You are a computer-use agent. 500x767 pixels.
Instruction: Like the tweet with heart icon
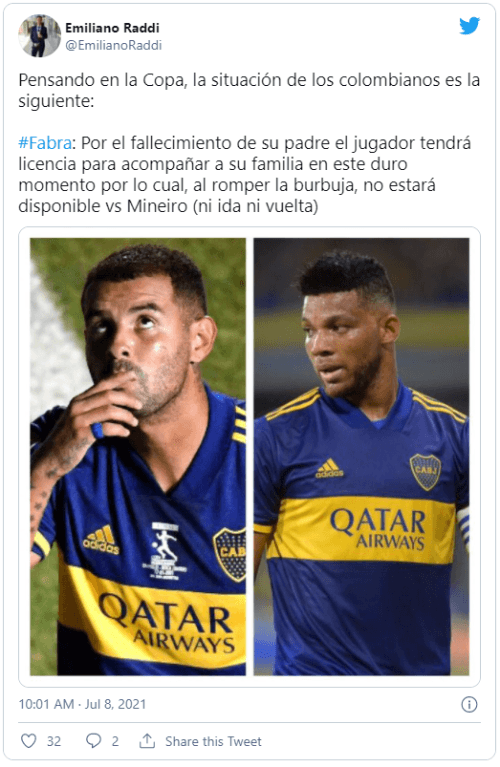click(x=28, y=741)
